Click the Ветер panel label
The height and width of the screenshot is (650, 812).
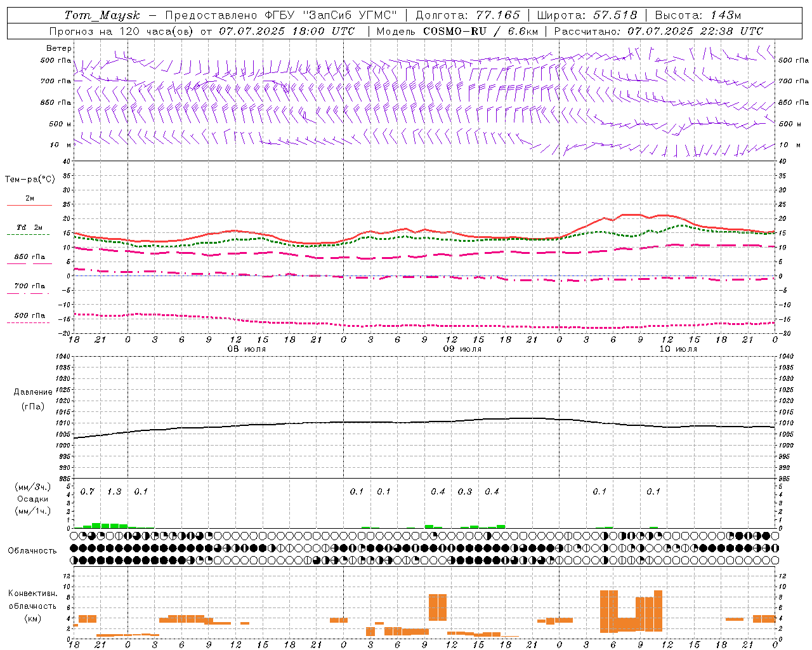(59, 48)
